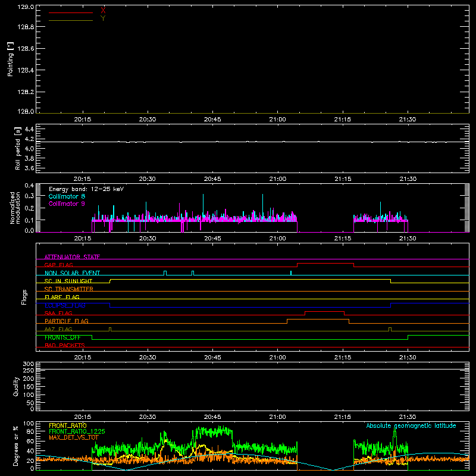This screenshot has width=476, height=476.
Task: Click '21:00' time label under Roll period plot
Action: click(277, 179)
